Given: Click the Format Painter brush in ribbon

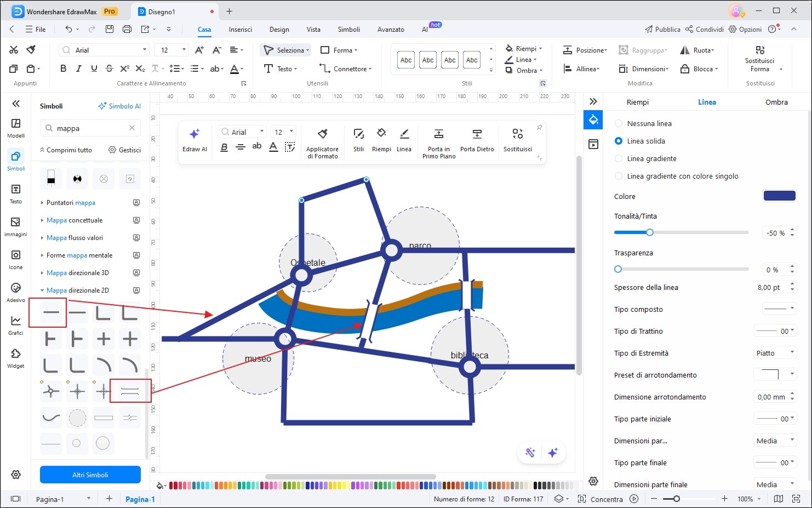Looking at the screenshot, I should click(x=31, y=50).
